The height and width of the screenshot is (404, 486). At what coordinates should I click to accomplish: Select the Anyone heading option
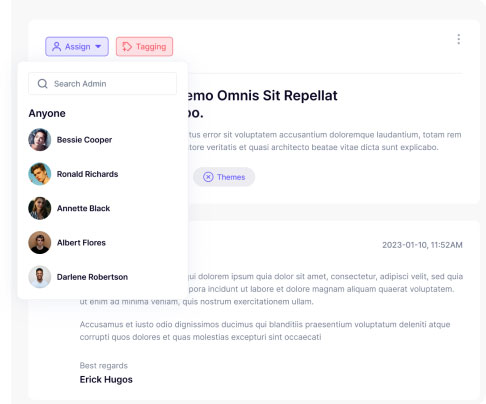[47, 113]
